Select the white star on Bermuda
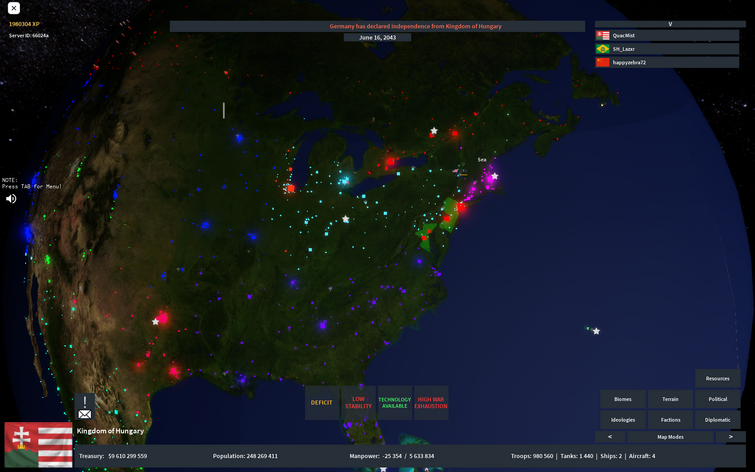This screenshot has height=472, width=755. coord(596,331)
